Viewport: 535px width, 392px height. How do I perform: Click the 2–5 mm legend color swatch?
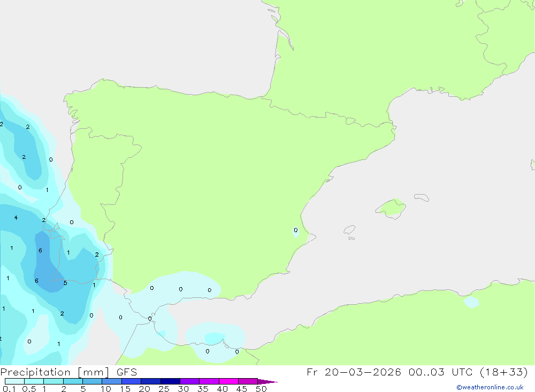tap(73, 381)
